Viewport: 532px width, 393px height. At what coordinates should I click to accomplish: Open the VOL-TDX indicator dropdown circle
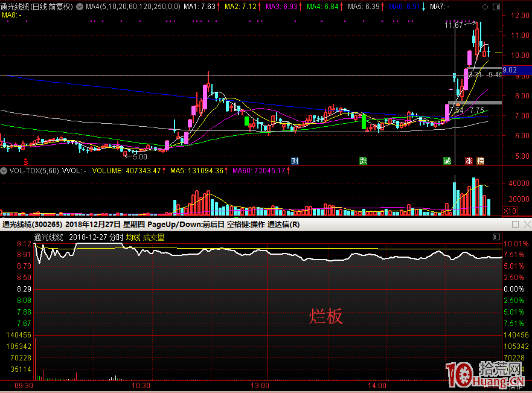click(4, 171)
